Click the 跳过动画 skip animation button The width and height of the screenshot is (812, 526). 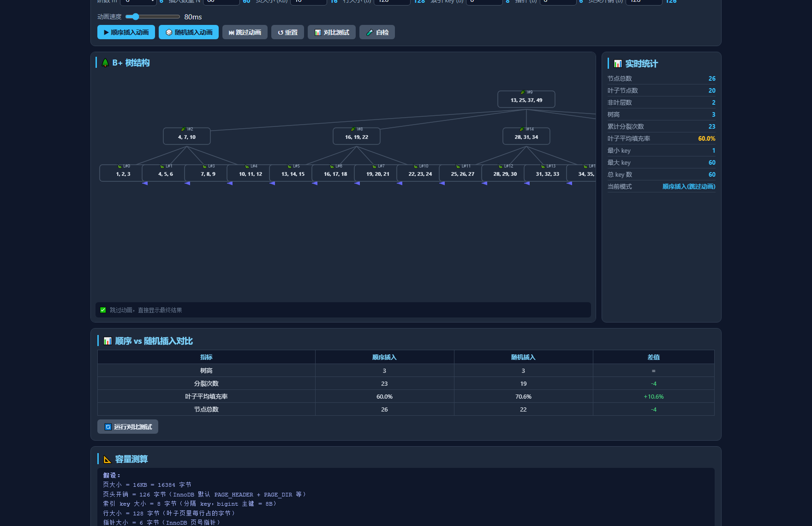tap(245, 32)
